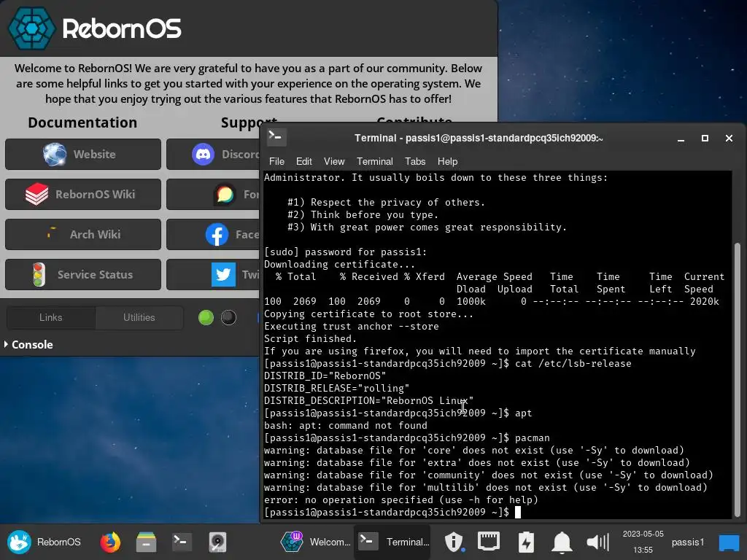Click the red book stack Wiki icon
The image size is (747, 560).
click(x=36, y=194)
